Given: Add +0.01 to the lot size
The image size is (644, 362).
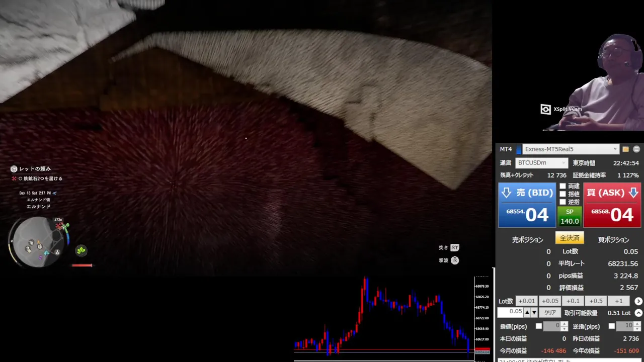Looking at the screenshot, I should click(x=527, y=301).
